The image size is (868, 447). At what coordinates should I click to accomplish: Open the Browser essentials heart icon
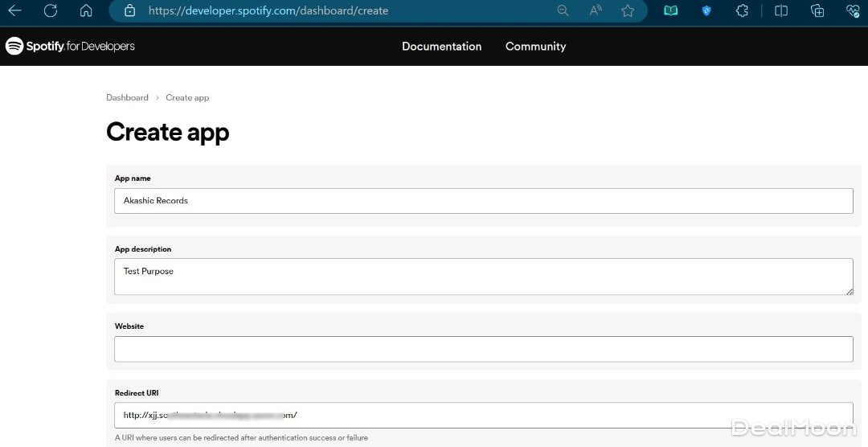[x=853, y=10]
